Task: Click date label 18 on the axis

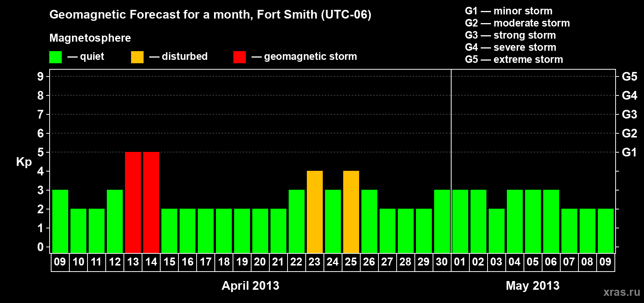Action: pyautogui.click(x=224, y=262)
